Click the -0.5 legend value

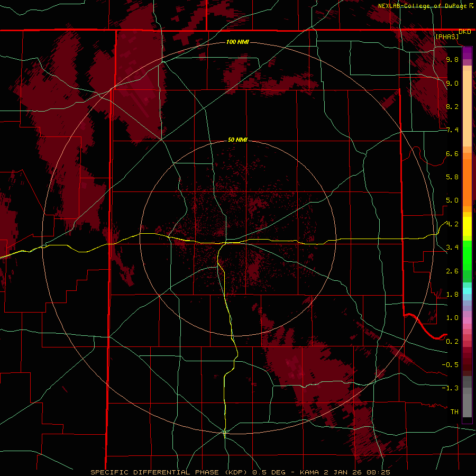450,364
